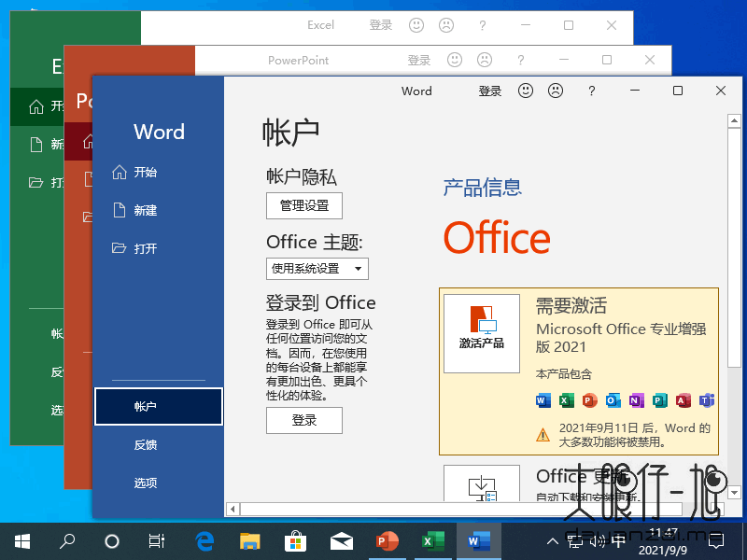Click the smiley face icon in PowerPoint window
Viewport: 747px width, 560px height.
pos(455,60)
